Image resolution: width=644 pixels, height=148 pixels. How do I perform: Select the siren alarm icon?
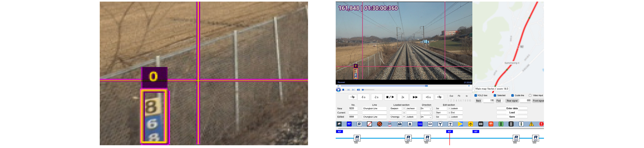coord(410,124)
